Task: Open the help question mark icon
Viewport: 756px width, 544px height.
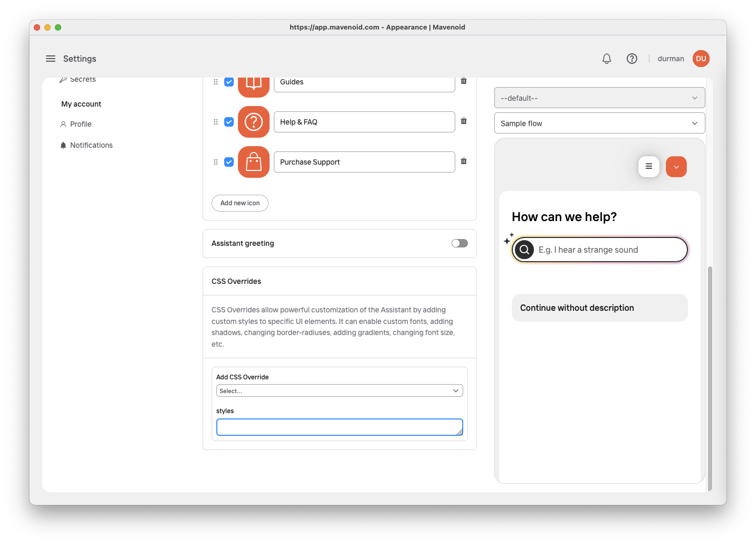Action: click(632, 59)
